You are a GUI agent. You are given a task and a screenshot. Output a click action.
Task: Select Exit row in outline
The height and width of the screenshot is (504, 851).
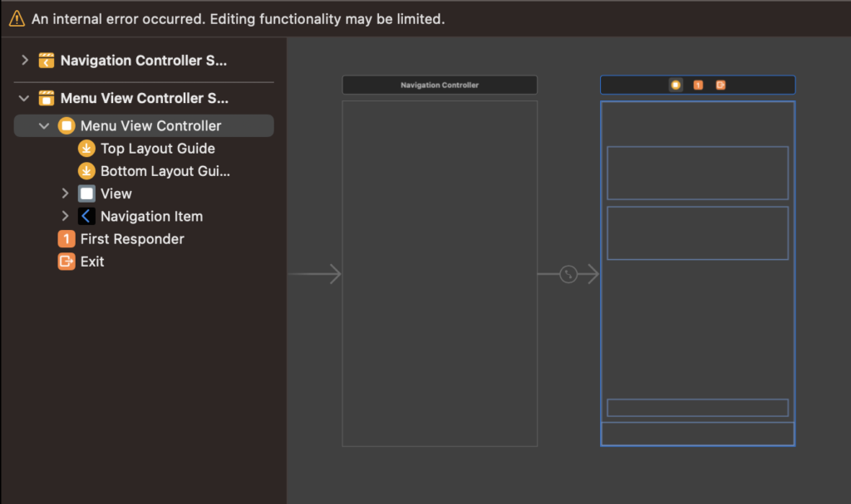(91, 262)
